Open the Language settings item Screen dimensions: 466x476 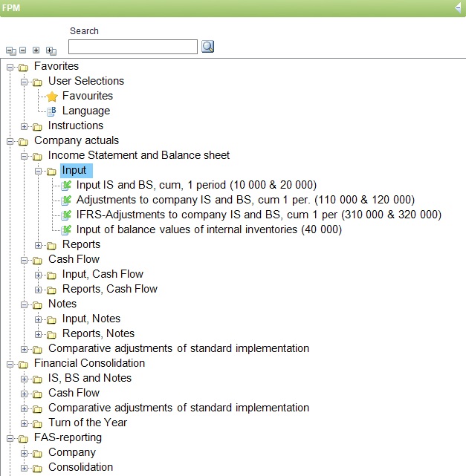pyautogui.click(x=86, y=111)
